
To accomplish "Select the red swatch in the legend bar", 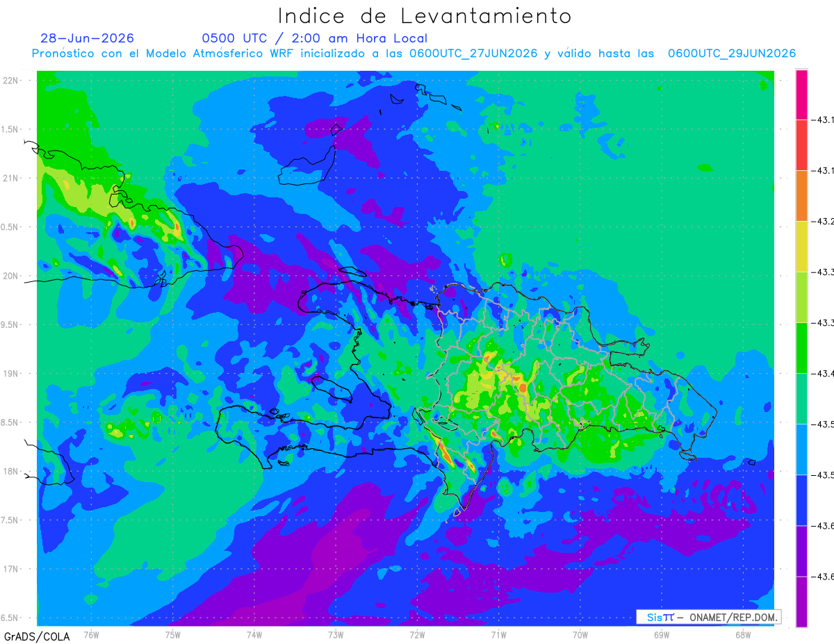I will tap(801, 145).
